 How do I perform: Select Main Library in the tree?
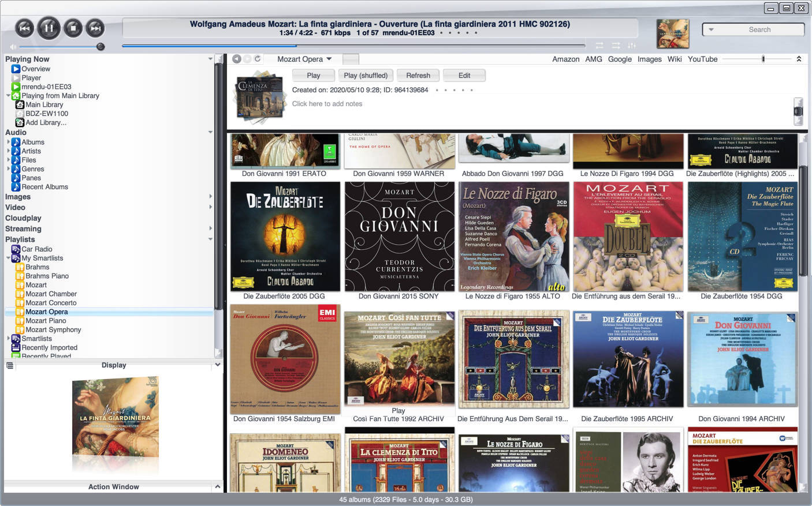pos(44,104)
